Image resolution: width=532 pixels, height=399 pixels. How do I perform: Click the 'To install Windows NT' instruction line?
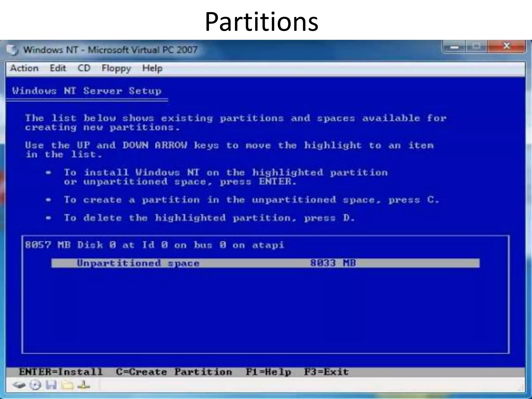point(226,177)
